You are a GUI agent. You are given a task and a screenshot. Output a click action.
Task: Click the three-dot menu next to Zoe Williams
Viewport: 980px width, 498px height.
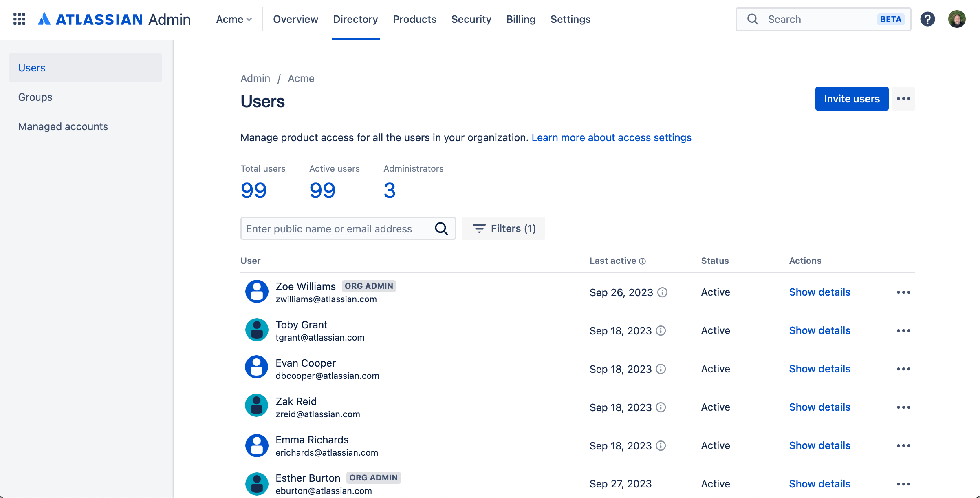[x=903, y=292]
